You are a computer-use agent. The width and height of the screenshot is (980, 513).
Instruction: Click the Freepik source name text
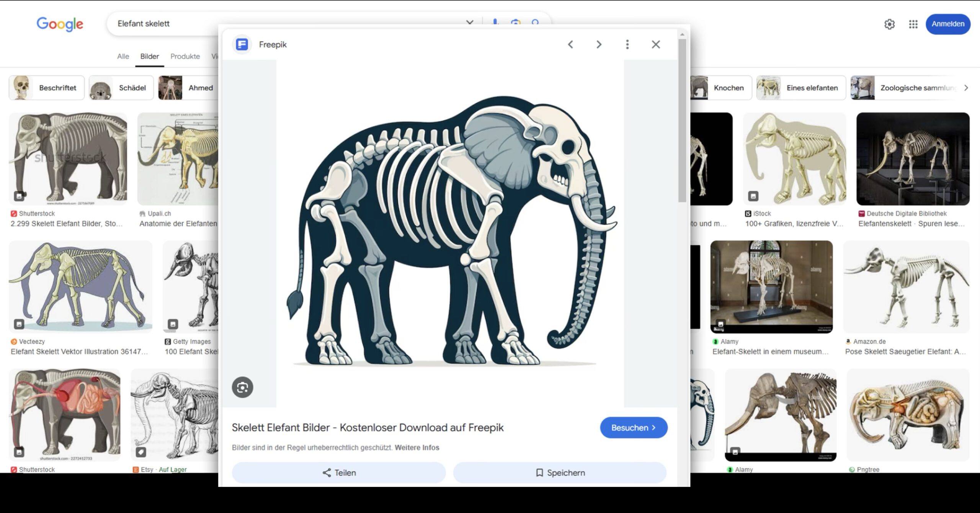coord(273,44)
